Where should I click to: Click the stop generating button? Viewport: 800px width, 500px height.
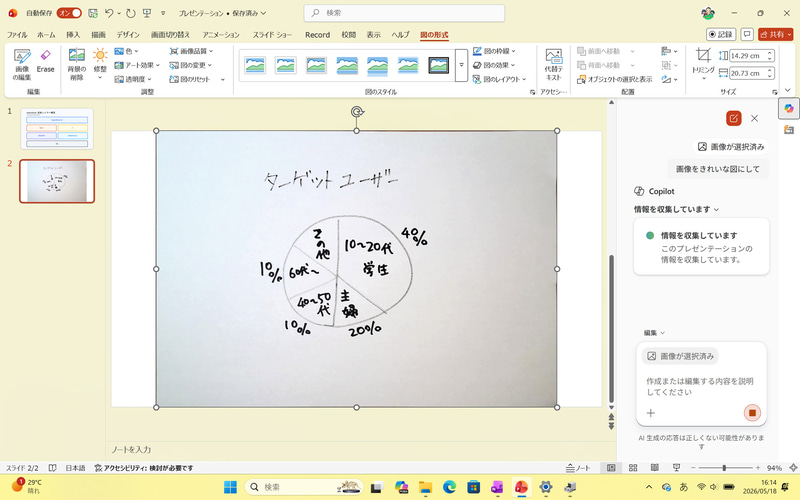752,413
